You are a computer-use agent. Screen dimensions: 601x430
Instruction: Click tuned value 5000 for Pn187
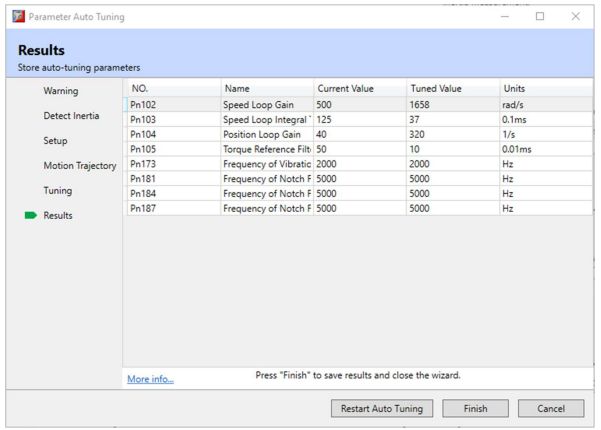[x=453, y=208]
